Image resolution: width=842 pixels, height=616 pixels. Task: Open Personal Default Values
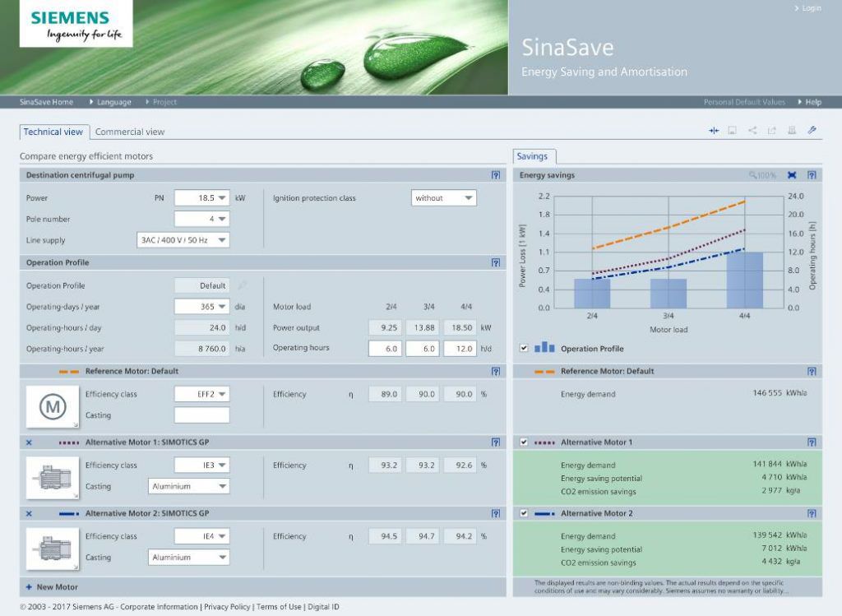[744, 102]
